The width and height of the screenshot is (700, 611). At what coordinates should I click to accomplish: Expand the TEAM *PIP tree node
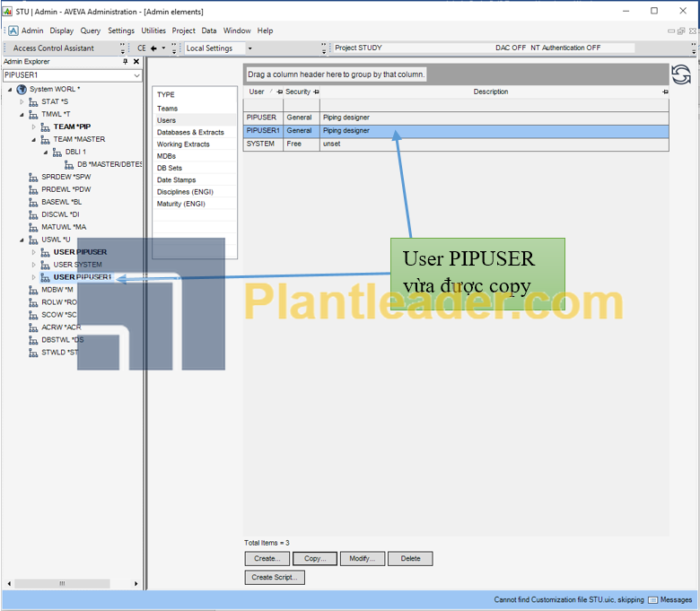click(33, 127)
